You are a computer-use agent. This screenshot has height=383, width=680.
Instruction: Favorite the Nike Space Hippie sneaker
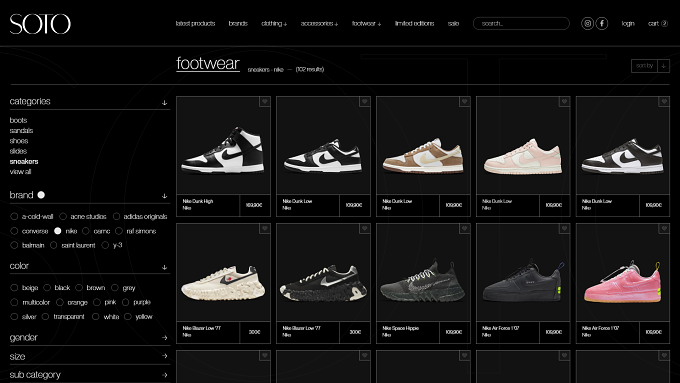464,229
